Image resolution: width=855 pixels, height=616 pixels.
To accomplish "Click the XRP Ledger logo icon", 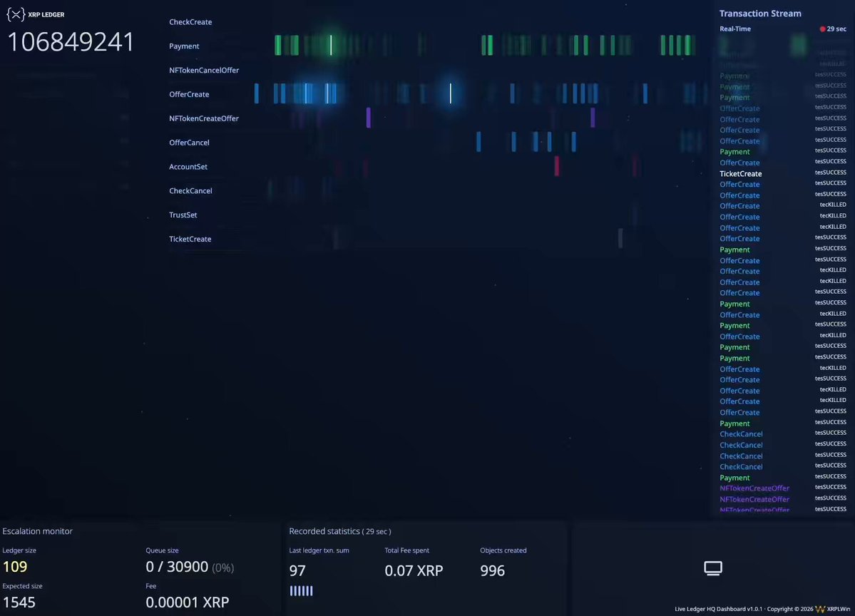I will click(15, 15).
